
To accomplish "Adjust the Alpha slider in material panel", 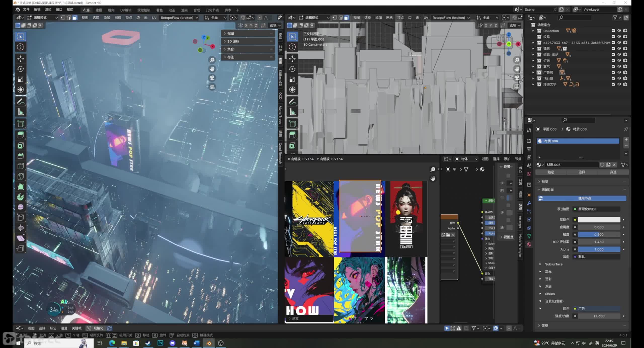I will (x=599, y=249).
